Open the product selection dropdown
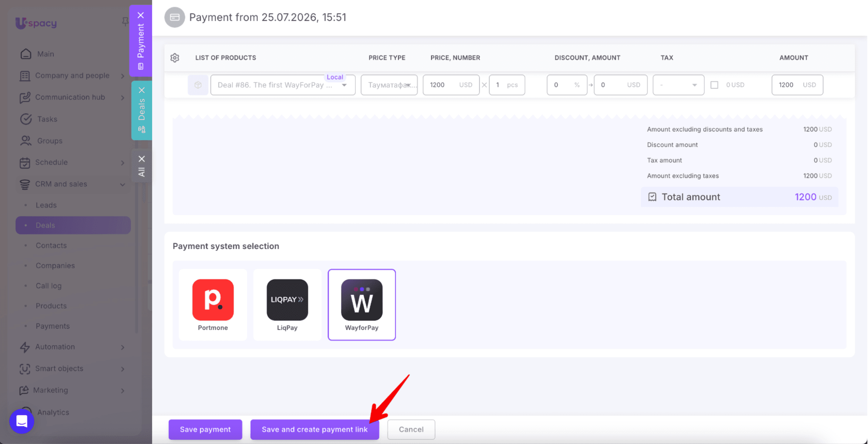Viewport: 868px width, 444px height. tap(283, 85)
